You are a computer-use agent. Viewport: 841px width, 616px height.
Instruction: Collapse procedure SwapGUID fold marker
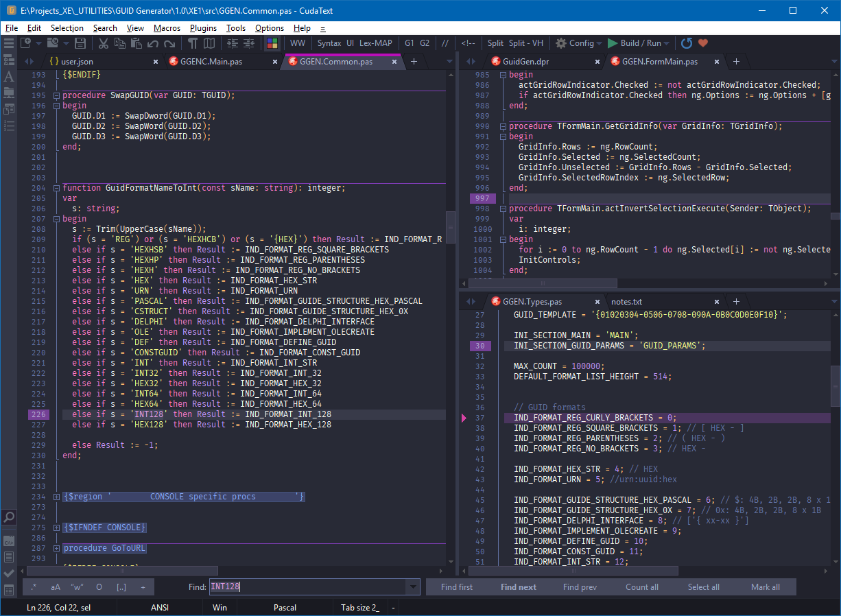[x=56, y=95]
